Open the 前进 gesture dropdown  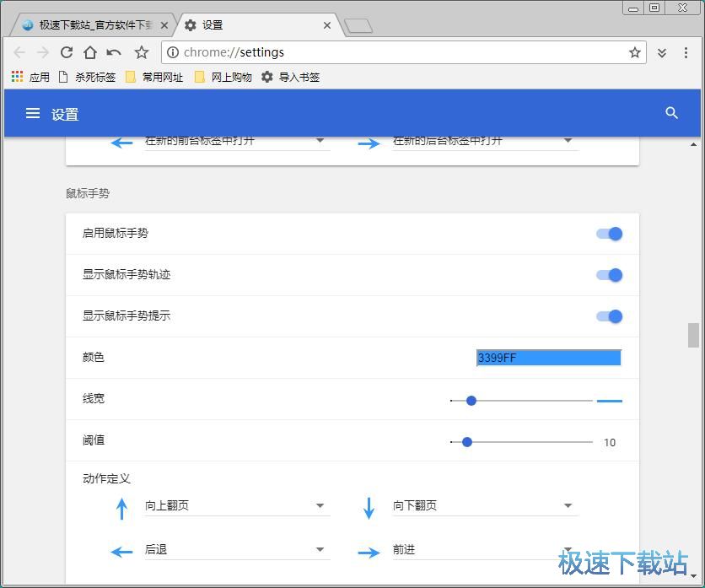pyautogui.click(x=485, y=550)
